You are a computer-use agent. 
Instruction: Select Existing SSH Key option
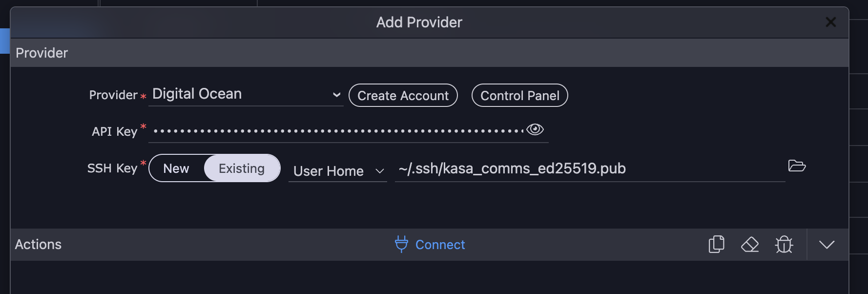[x=242, y=168]
